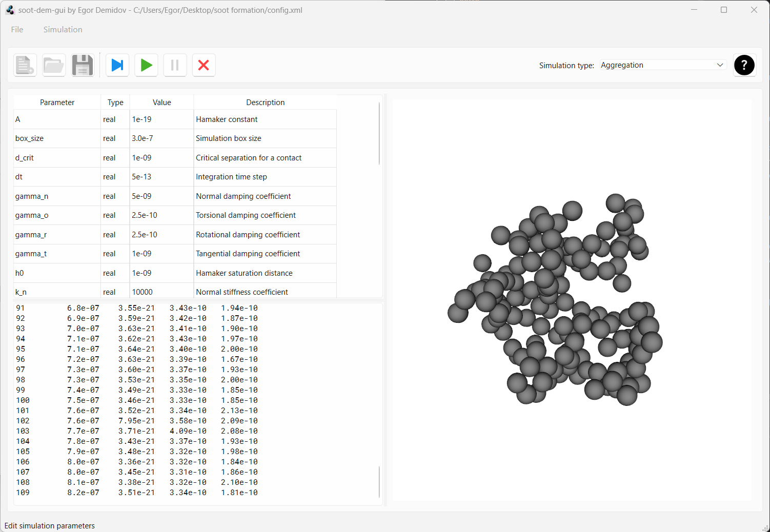Select the dt value 5e-13

pos(161,177)
